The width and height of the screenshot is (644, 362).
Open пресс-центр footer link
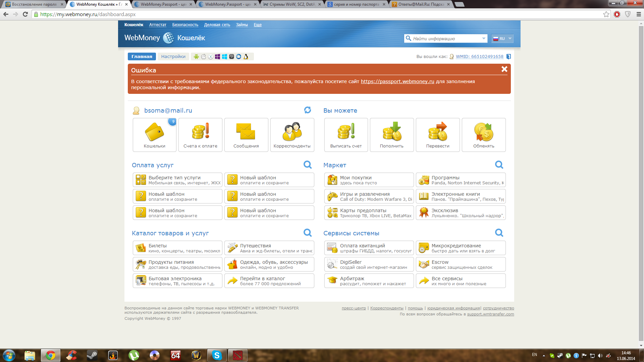(x=354, y=308)
